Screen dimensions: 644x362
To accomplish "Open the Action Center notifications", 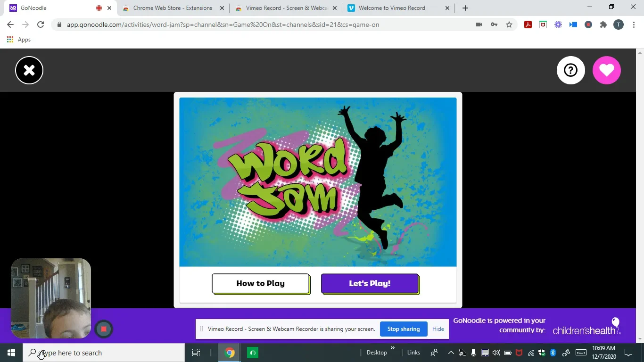I will point(628,353).
